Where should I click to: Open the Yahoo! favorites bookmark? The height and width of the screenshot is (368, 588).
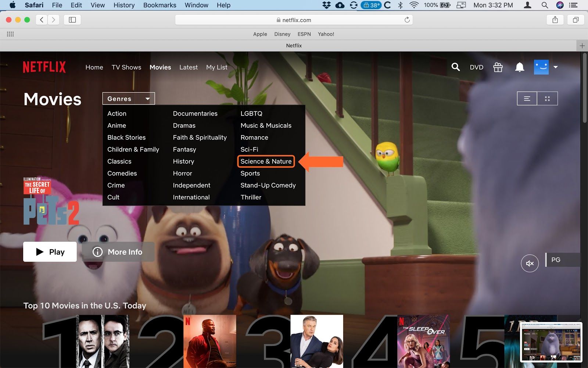(x=326, y=34)
